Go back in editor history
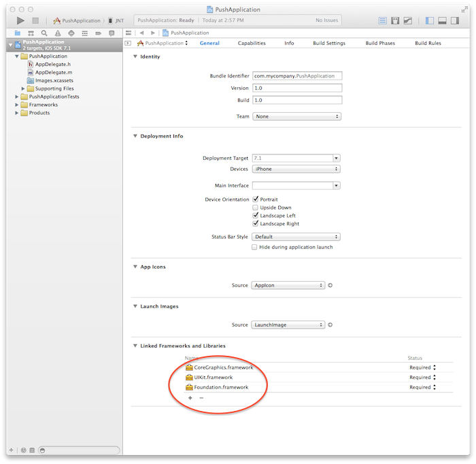The image size is (476, 464). [x=141, y=33]
